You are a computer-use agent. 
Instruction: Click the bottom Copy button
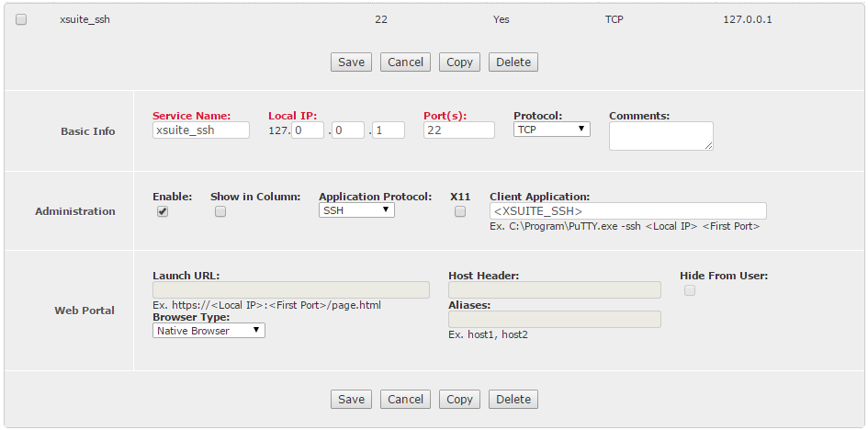coord(459,399)
